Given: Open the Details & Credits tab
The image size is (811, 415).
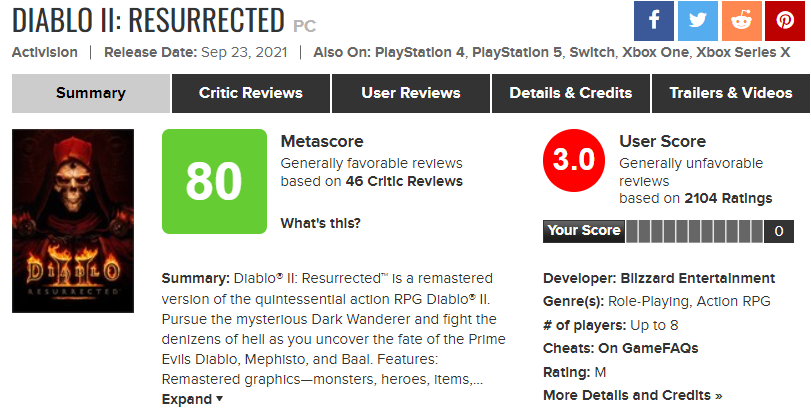Looking at the screenshot, I should point(570,93).
